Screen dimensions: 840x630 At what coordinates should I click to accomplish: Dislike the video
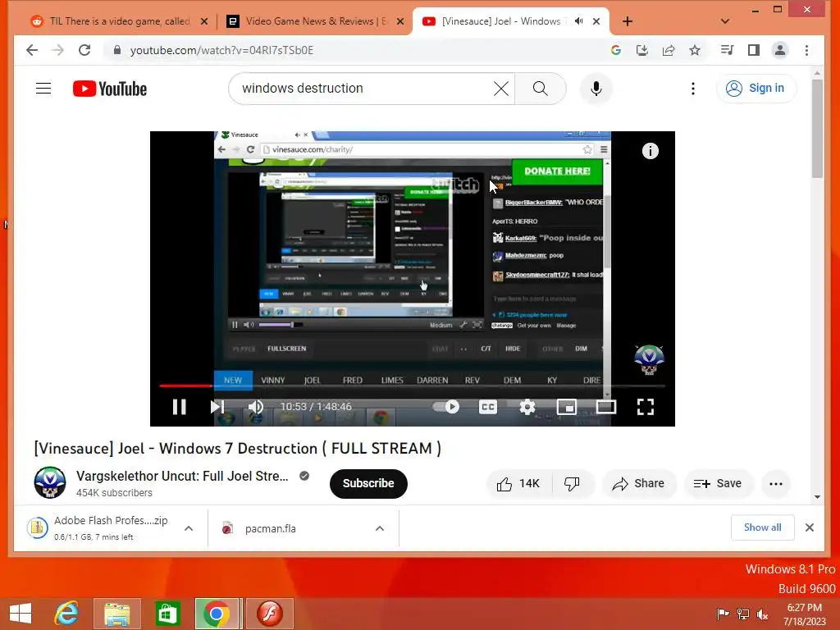pos(572,484)
